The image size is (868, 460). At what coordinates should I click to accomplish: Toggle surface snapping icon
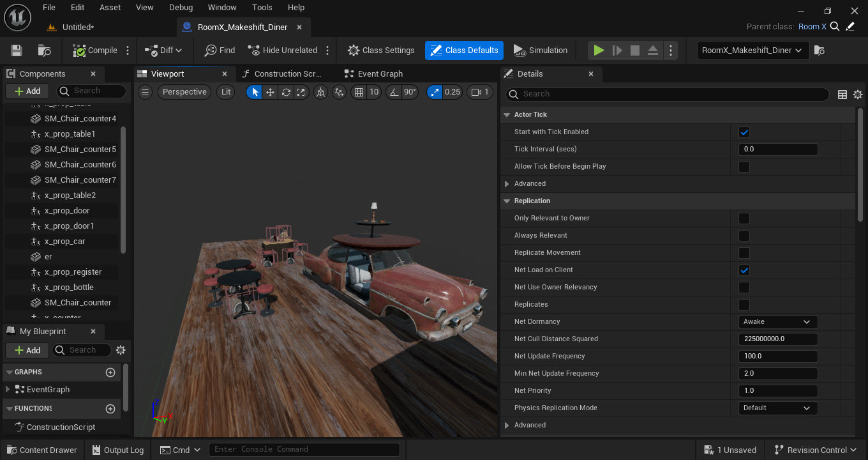(x=339, y=92)
